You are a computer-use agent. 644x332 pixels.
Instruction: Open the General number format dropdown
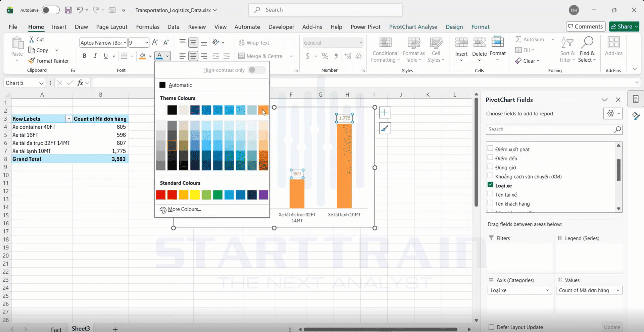[x=361, y=43]
